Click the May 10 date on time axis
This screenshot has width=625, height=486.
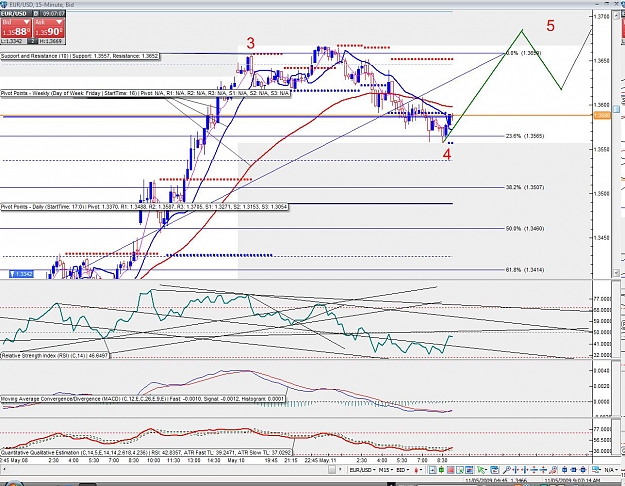point(236,460)
